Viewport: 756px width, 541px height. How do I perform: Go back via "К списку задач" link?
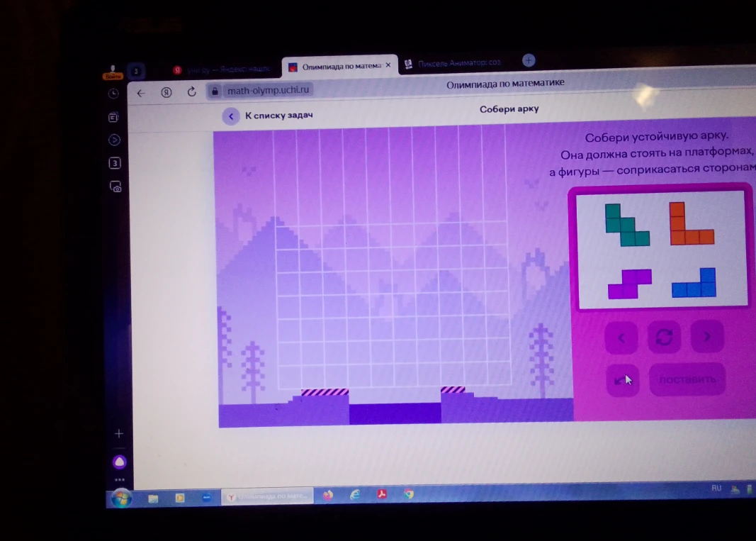pos(278,116)
